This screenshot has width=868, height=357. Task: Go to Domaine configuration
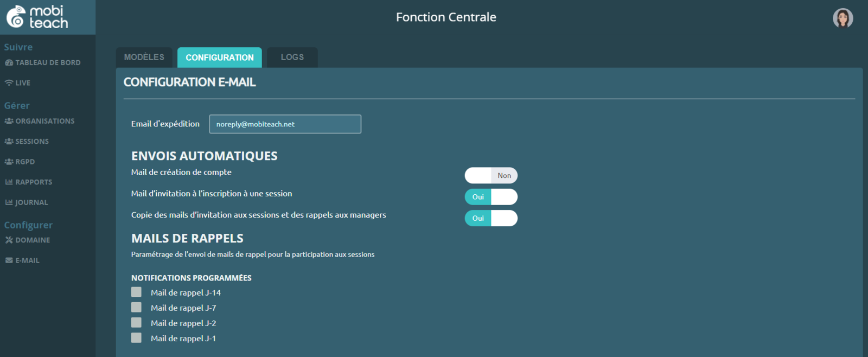click(x=28, y=240)
